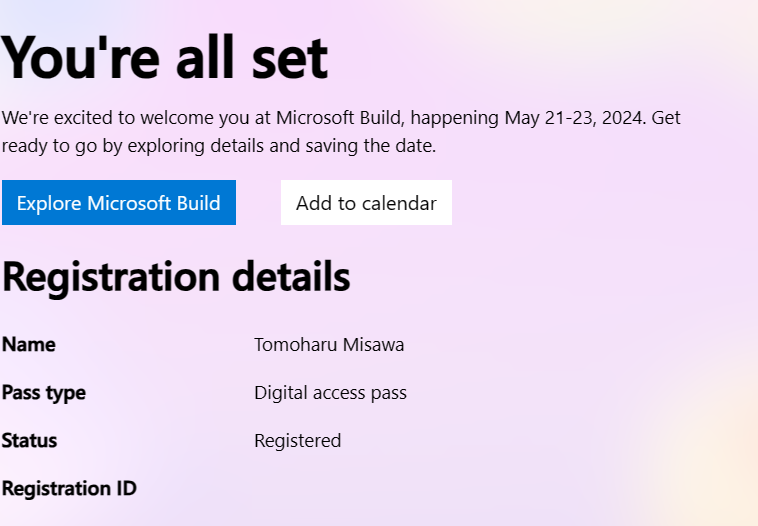Click the Registration ID label
This screenshot has height=526, width=758.
[x=69, y=489]
